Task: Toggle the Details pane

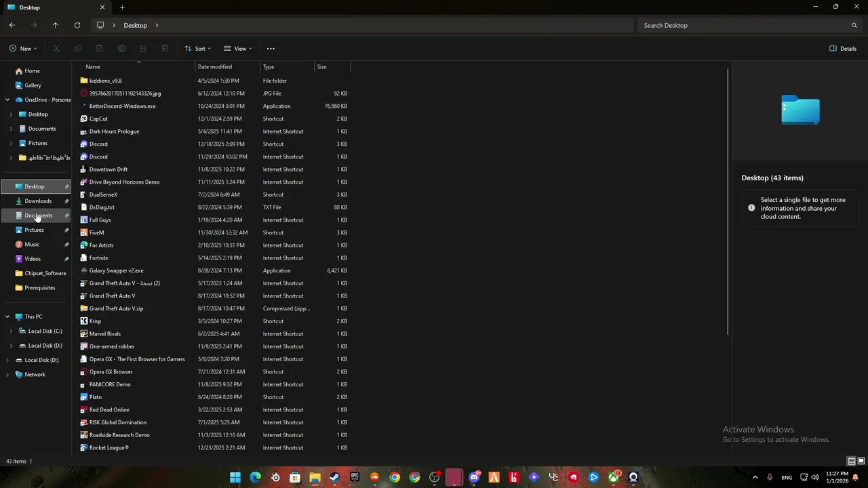Action: (843, 49)
